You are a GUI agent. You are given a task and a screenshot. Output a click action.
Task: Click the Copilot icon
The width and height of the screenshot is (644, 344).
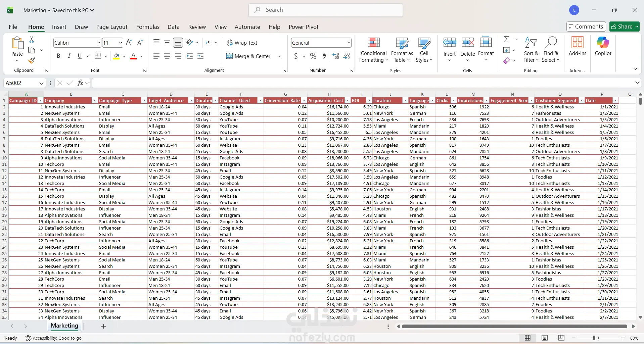tap(603, 46)
